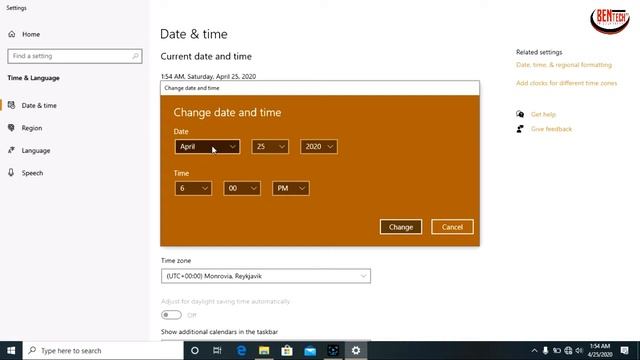Open Task View on the taskbar
Screen dimensions: 640x360
217,351
